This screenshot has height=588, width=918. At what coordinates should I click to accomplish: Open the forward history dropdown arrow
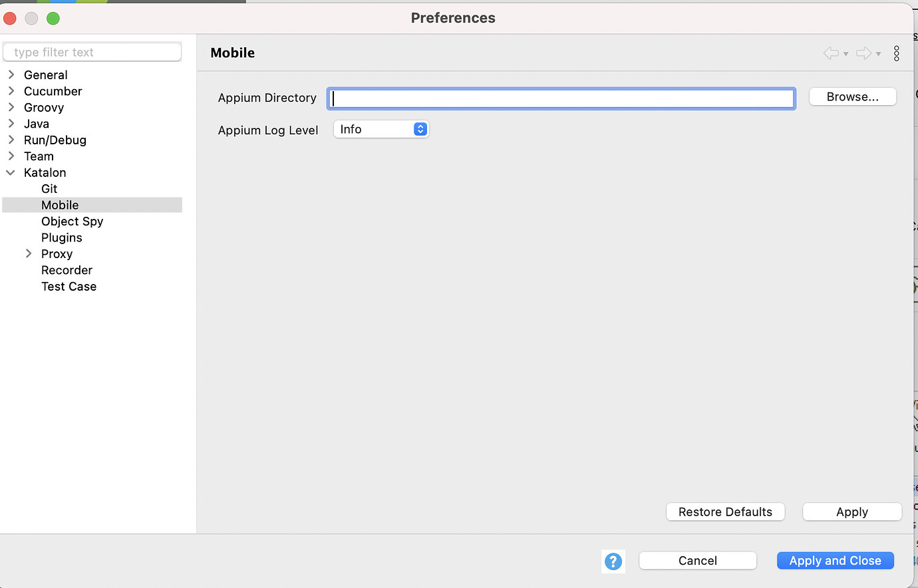point(879,54)
